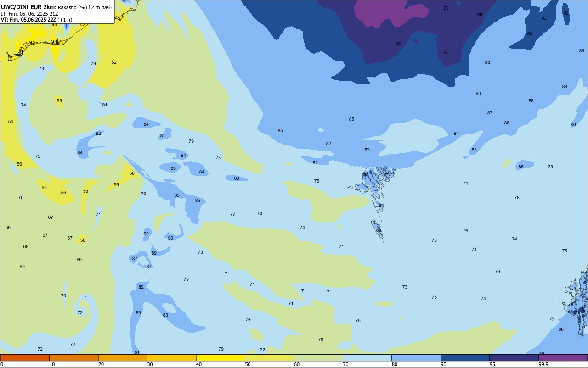Click the map value '77'
This screenshot has height=368, width=588.
[232, 215]
